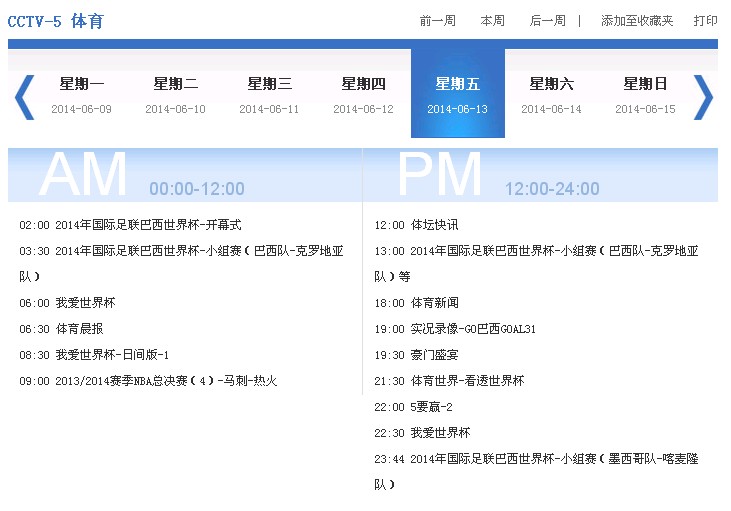Click the 18:00 体育新闻 listing
731x511 pixels.
(416, 303)
